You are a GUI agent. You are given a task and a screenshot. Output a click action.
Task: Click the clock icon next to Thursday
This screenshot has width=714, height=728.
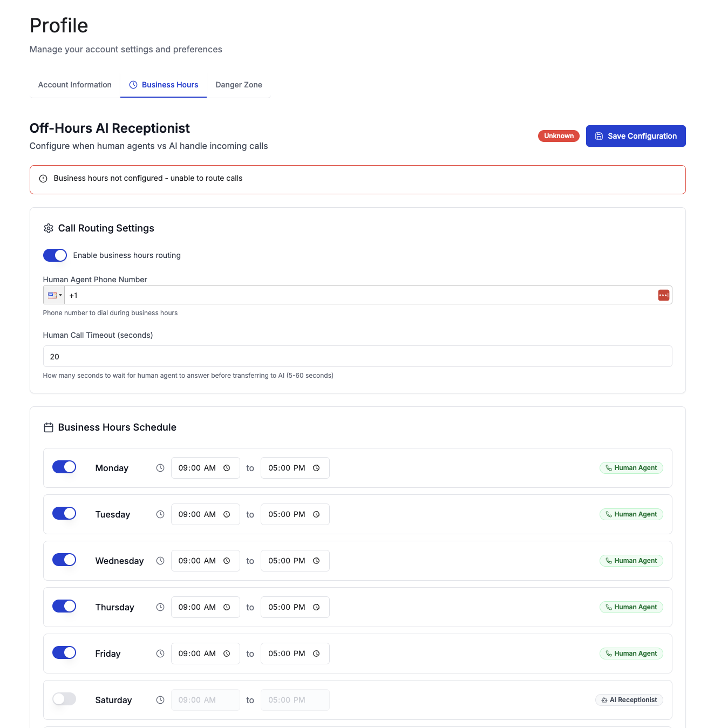(x=160, y=607)
